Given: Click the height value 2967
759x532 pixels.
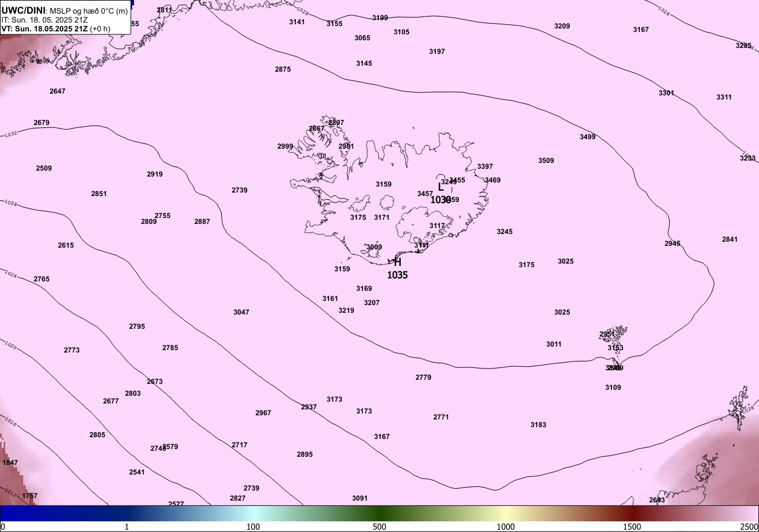Looking at the screenshot, I should 263,413.
